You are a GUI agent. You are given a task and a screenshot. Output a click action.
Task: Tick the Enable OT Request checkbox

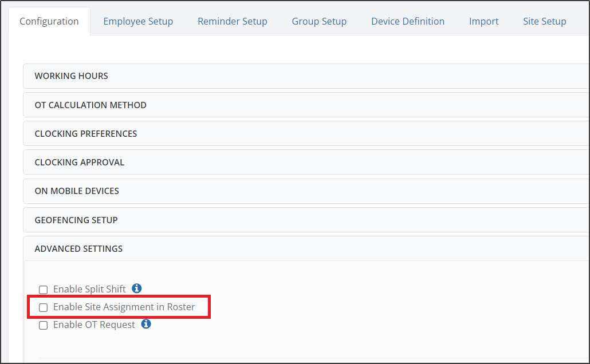tap(44, 325)
